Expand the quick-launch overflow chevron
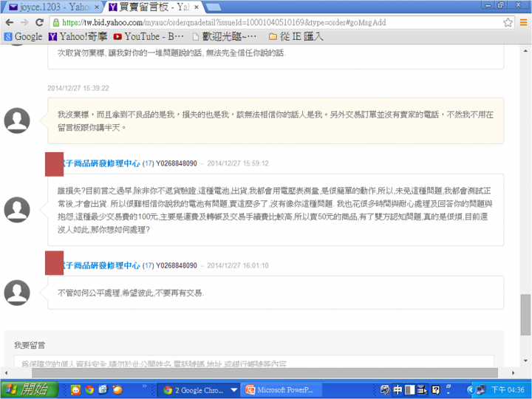 [144, 386]
